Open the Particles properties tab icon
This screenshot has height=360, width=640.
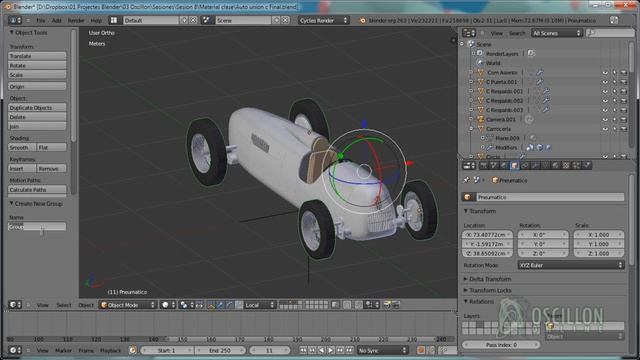coord(576,165)
